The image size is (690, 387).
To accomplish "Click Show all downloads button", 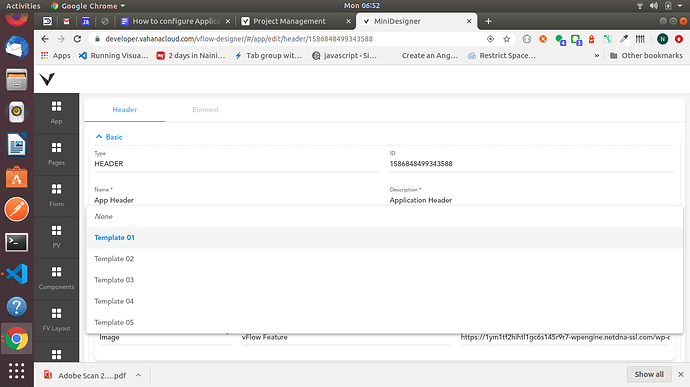I will (649, 374).
